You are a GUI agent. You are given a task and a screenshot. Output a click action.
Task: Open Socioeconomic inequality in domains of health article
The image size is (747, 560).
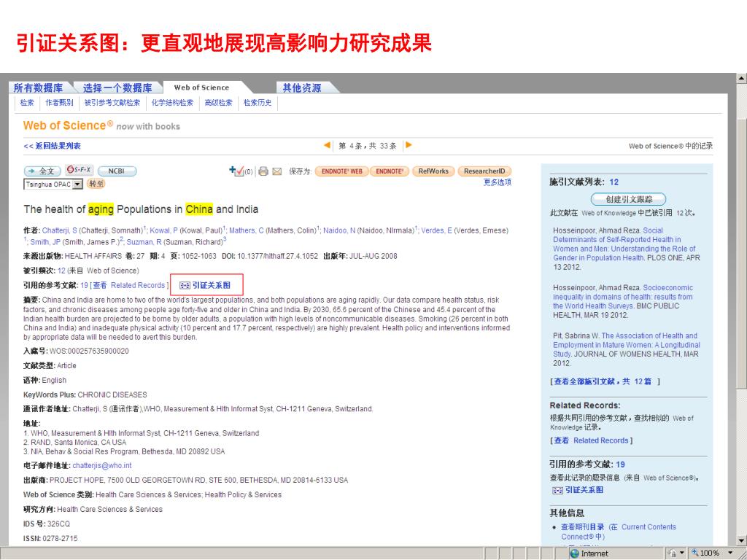(x=623, y=297)
